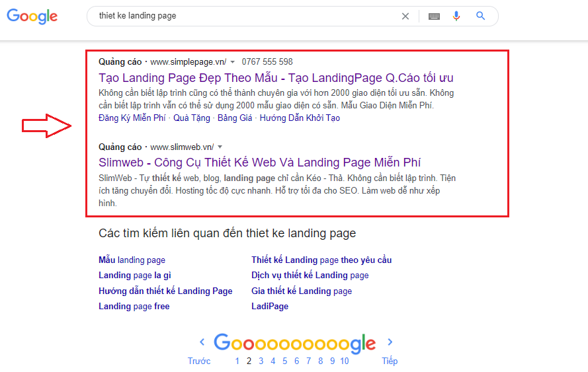Viewport: 588px width, 372px height.
Task: Click the previous page left arrow
Action: (202, 342)
